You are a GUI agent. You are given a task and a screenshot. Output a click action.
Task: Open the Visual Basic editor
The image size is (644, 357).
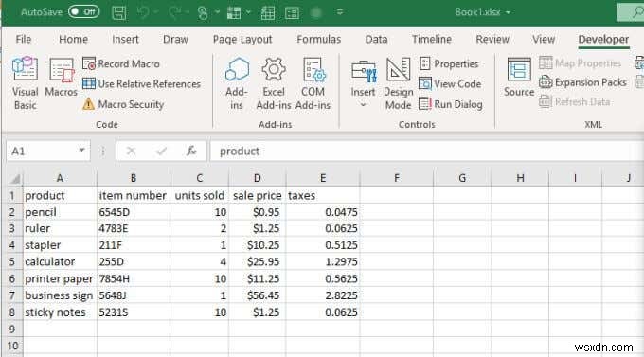(25, 83)
